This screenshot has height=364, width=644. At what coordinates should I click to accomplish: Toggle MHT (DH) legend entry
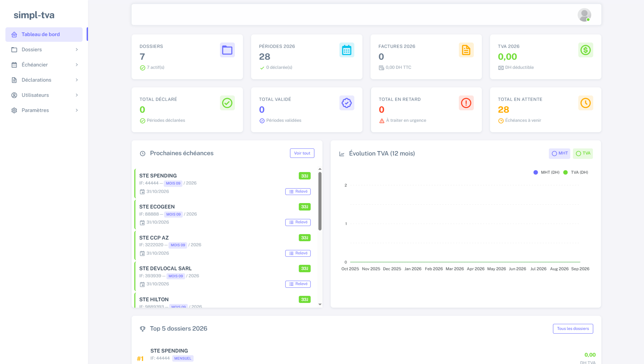(x=546, y=172)
